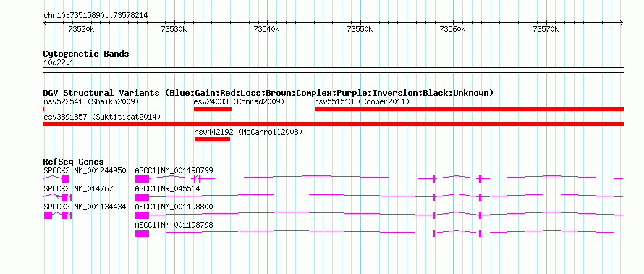Select ASCC1|NR_045564 transcript label
Image resolution: width=644 pixels, height=274 pixels.
tap(168, 188)
